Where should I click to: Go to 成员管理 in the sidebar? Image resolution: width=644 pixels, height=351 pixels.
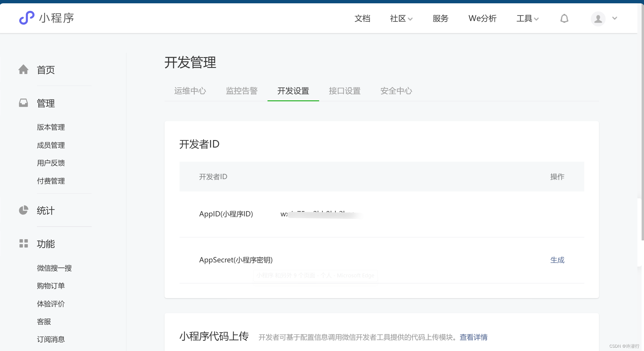[51, 145]
